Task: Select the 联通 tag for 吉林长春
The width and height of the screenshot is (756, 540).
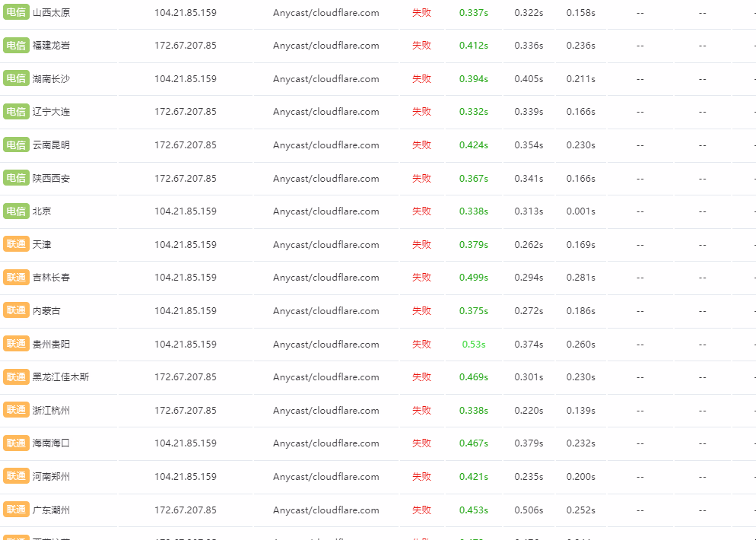Action: (16, 278)
